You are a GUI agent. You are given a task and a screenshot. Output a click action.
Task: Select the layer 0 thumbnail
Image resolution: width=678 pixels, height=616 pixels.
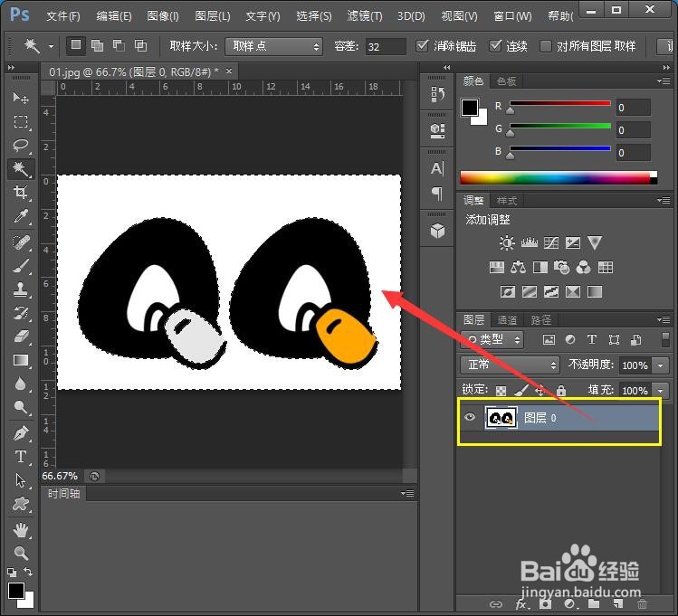501,418
